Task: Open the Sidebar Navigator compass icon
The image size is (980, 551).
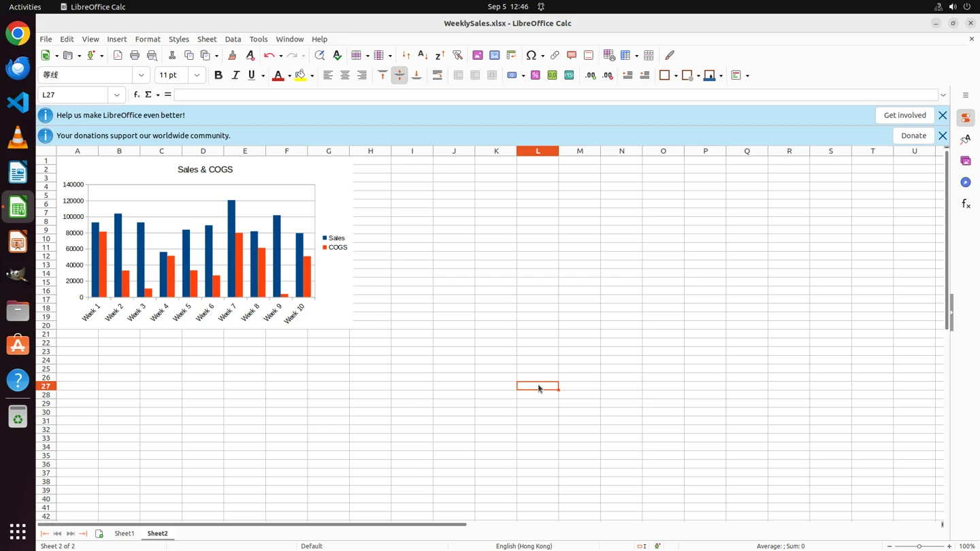Action: click(x=966, y=182)
